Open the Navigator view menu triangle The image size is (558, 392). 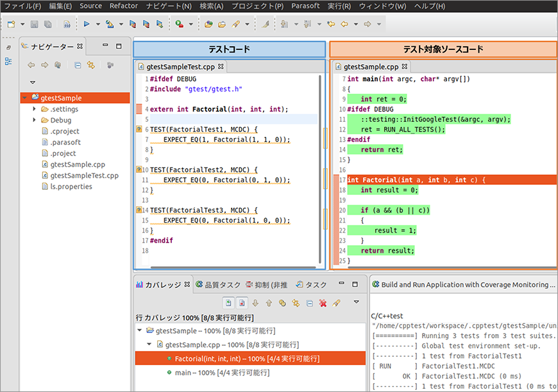click(x=33, y=82)
